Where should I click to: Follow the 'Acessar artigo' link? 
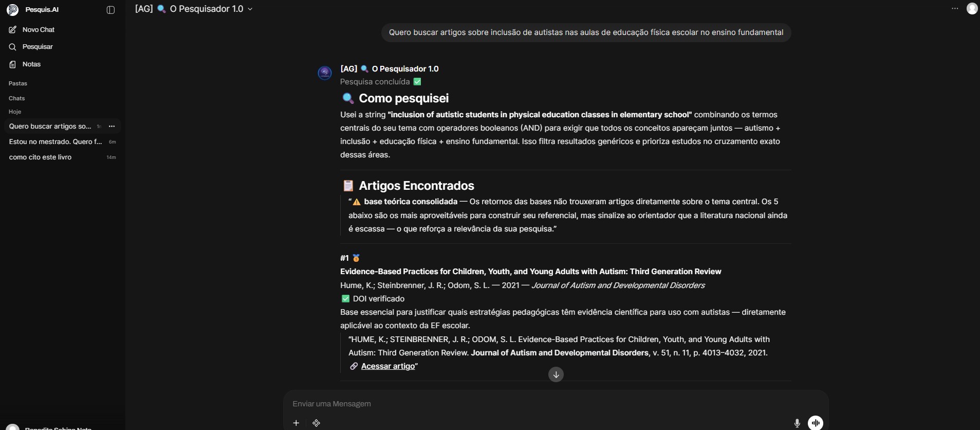pos(388,366)
